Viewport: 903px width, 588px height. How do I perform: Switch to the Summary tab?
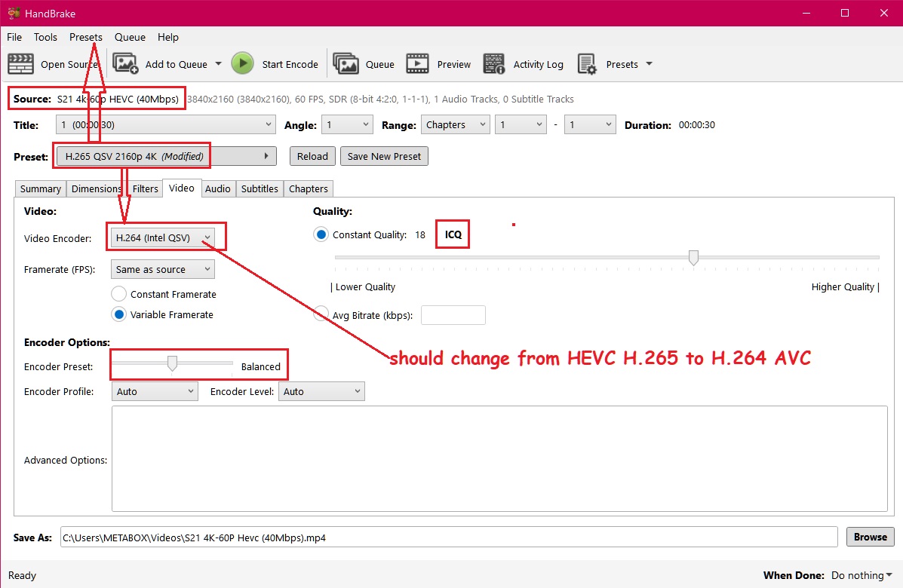[40, 188]
